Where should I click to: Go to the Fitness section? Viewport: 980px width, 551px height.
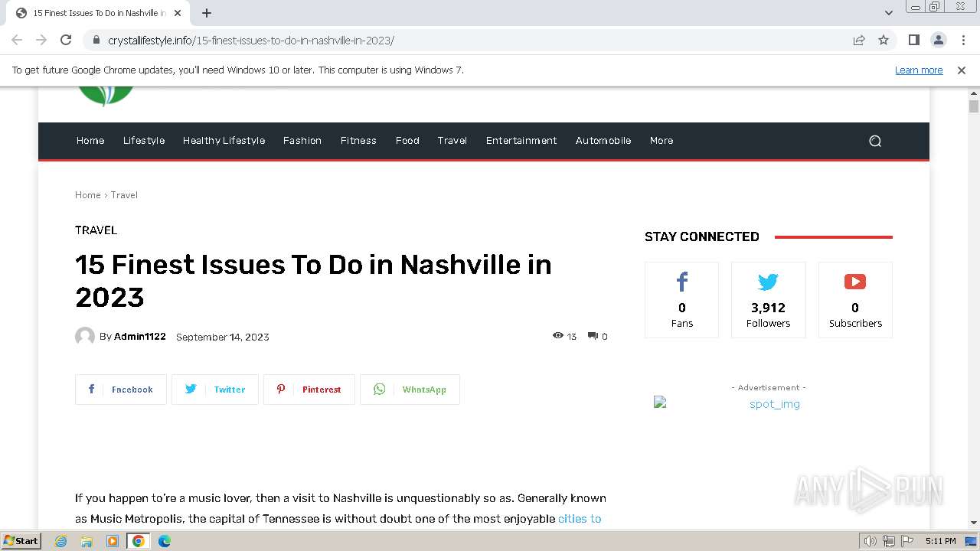coord(358,141)
